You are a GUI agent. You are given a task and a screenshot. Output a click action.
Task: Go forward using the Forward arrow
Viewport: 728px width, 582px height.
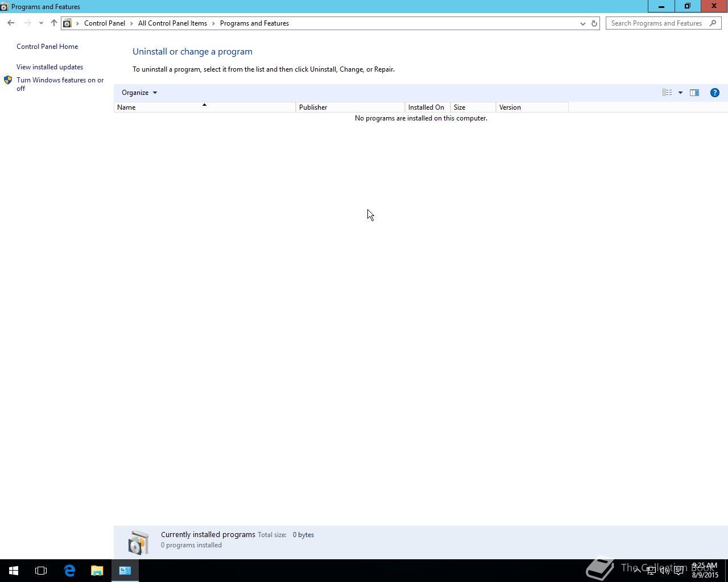tap(27, 23)
